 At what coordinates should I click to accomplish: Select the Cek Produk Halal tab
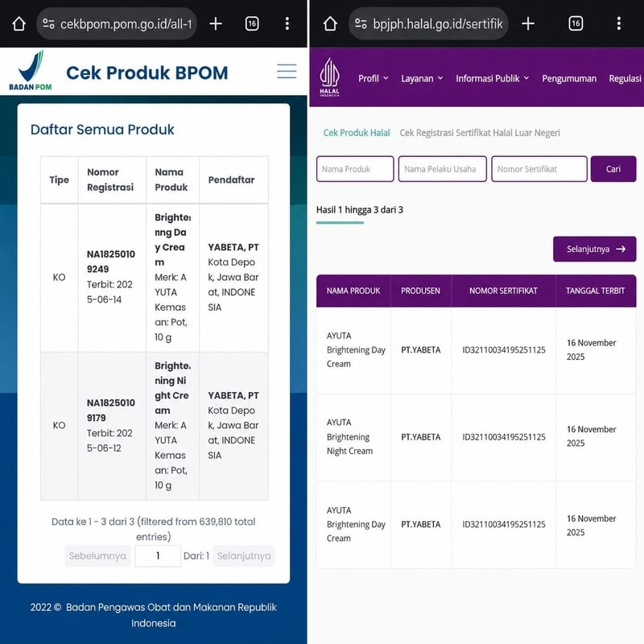(x=357, y=133)
